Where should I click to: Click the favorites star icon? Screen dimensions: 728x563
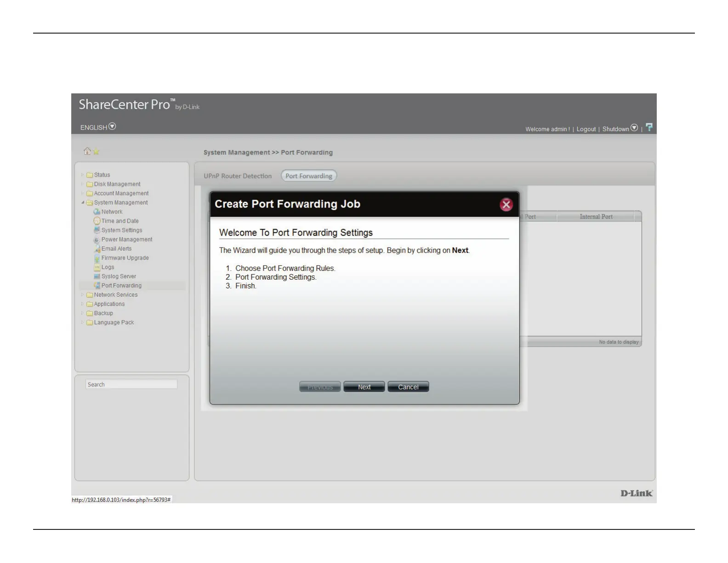click(96, 151)
